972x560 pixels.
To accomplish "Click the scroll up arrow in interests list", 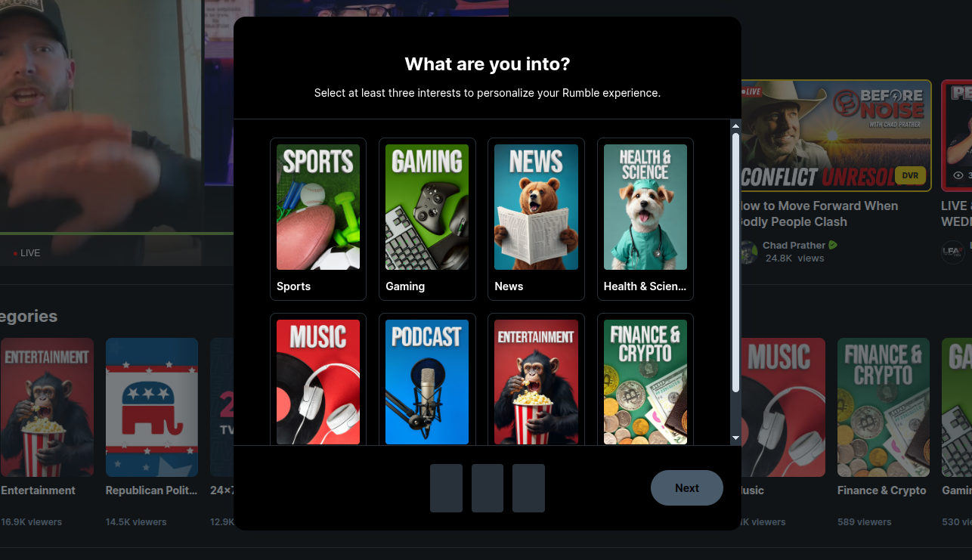I will click(735, 125).
